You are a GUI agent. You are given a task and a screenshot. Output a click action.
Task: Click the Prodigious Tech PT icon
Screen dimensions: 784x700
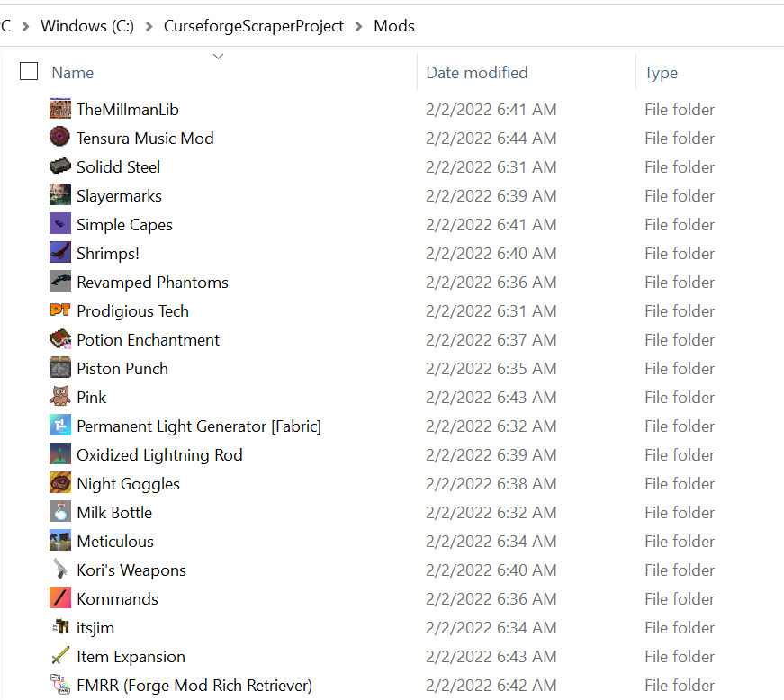[x=60, y=310]
